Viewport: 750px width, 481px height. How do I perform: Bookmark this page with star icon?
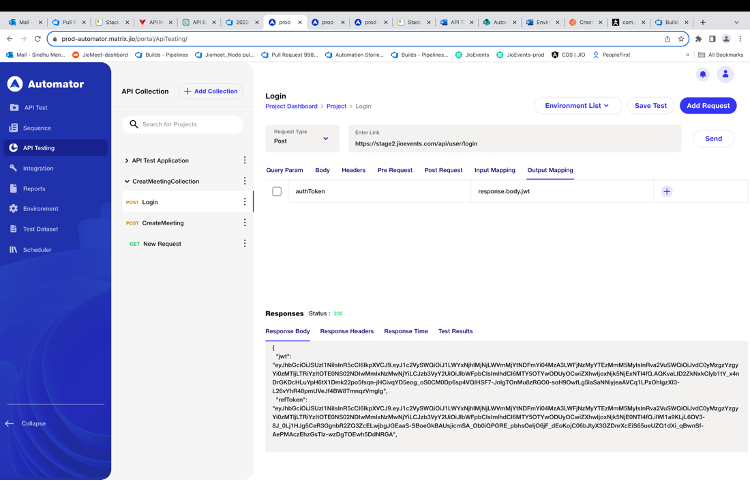click(x=681, y=39)
